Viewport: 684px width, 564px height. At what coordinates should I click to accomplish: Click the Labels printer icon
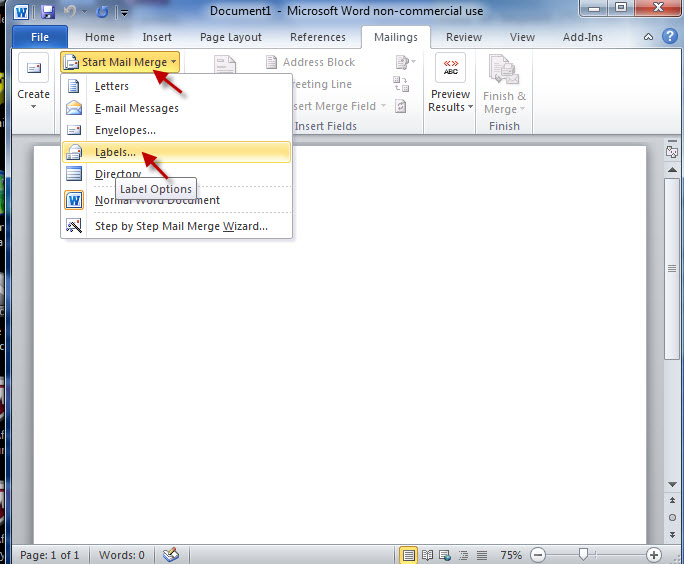74,152
